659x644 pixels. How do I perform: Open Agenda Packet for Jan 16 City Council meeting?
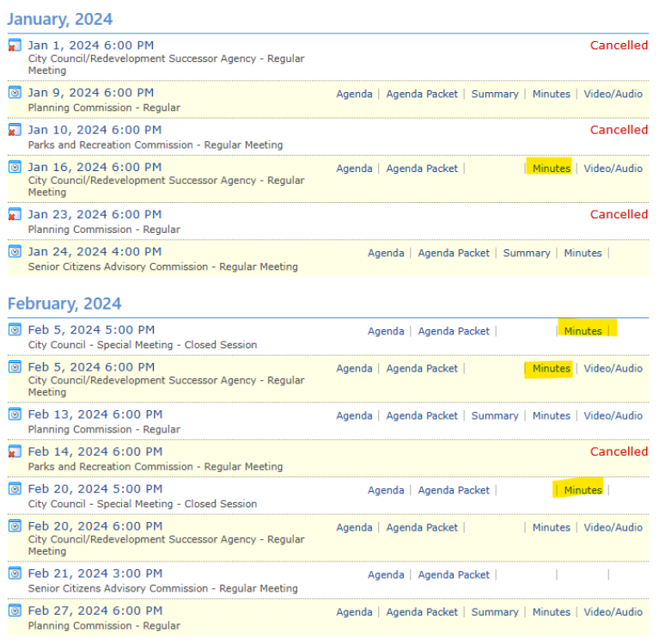pos(422,169)
